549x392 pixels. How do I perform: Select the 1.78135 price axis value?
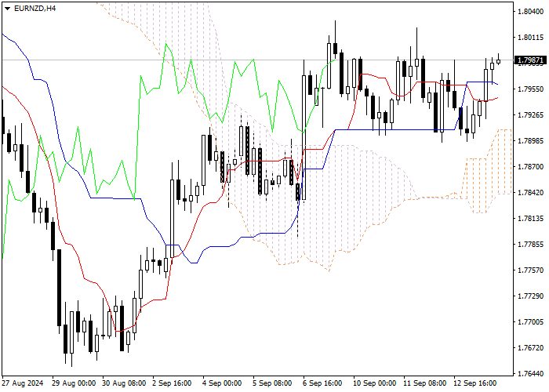[530, 219]
